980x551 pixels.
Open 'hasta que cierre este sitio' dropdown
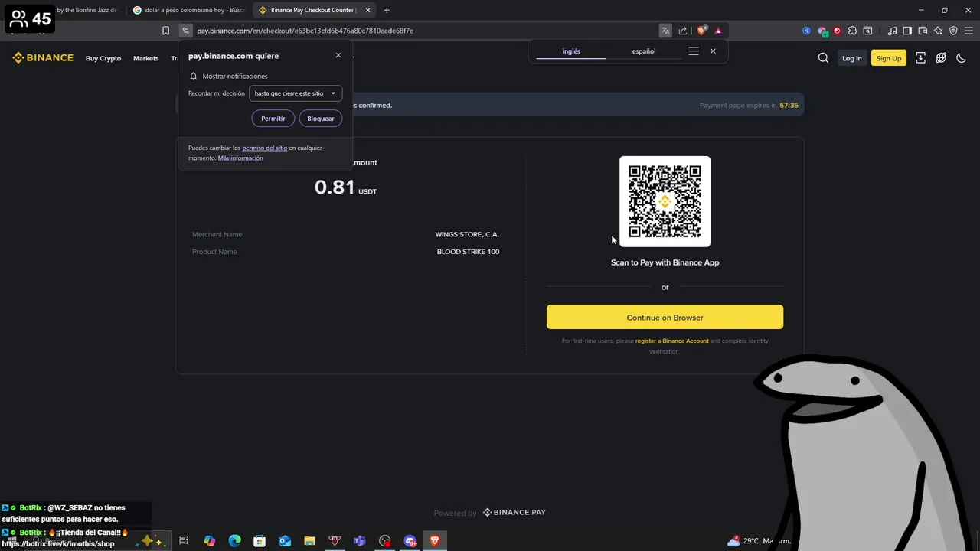click(296, 93)
